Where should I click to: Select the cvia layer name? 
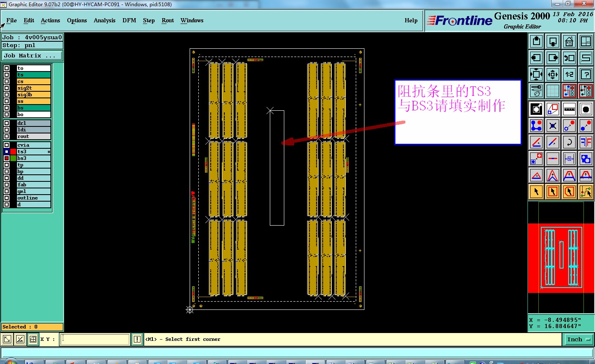(33, 145)
